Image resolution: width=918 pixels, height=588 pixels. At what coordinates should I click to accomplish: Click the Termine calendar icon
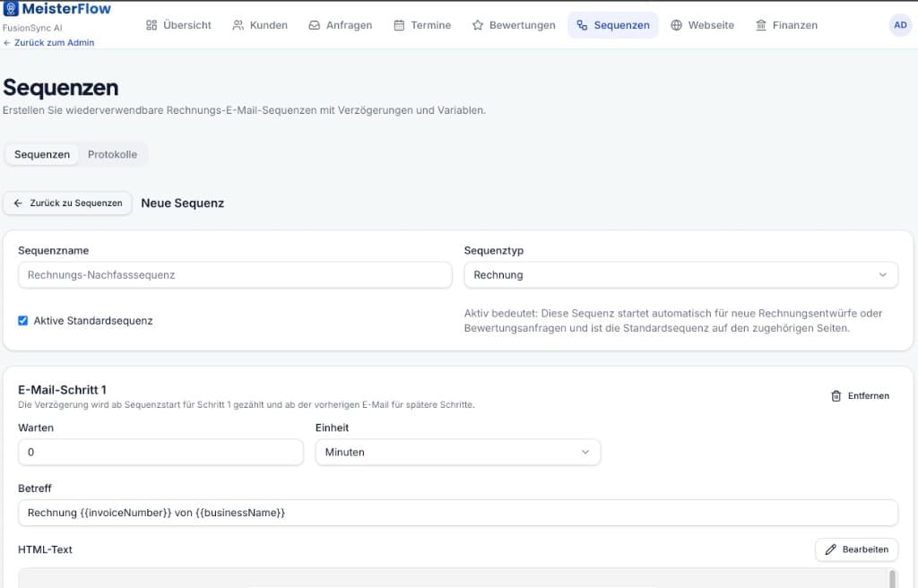[399, 25]
